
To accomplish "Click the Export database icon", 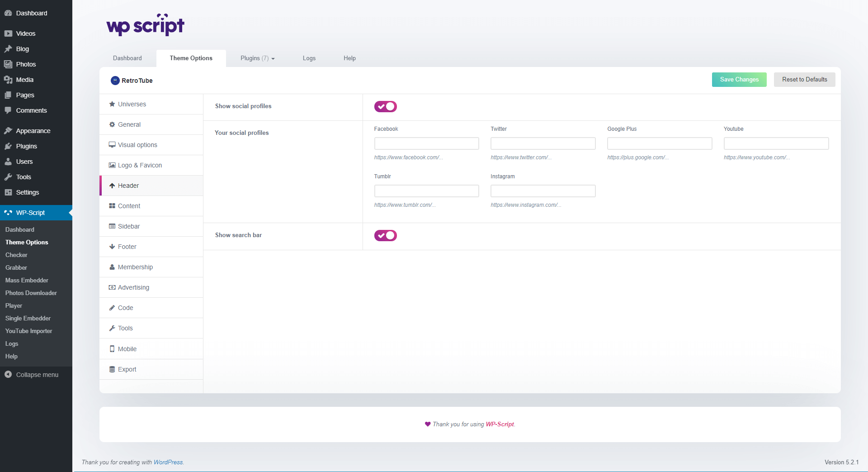I will click(x=112, y=369).
